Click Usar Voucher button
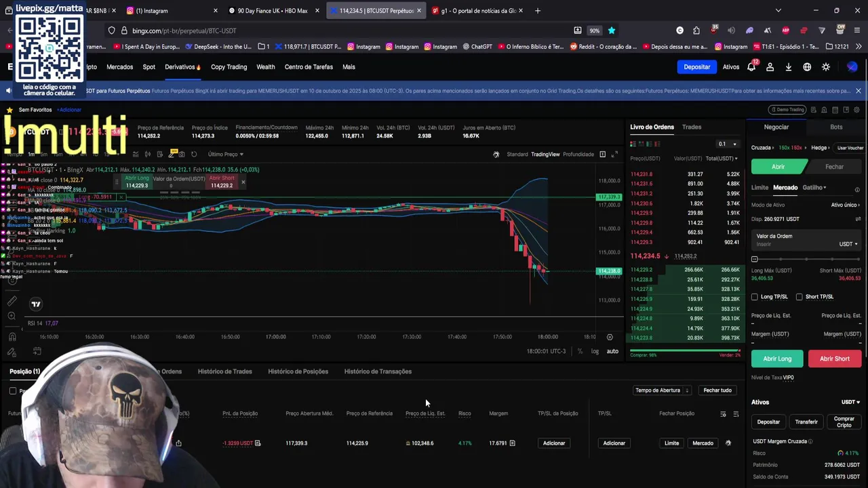 tap(850, 148)
